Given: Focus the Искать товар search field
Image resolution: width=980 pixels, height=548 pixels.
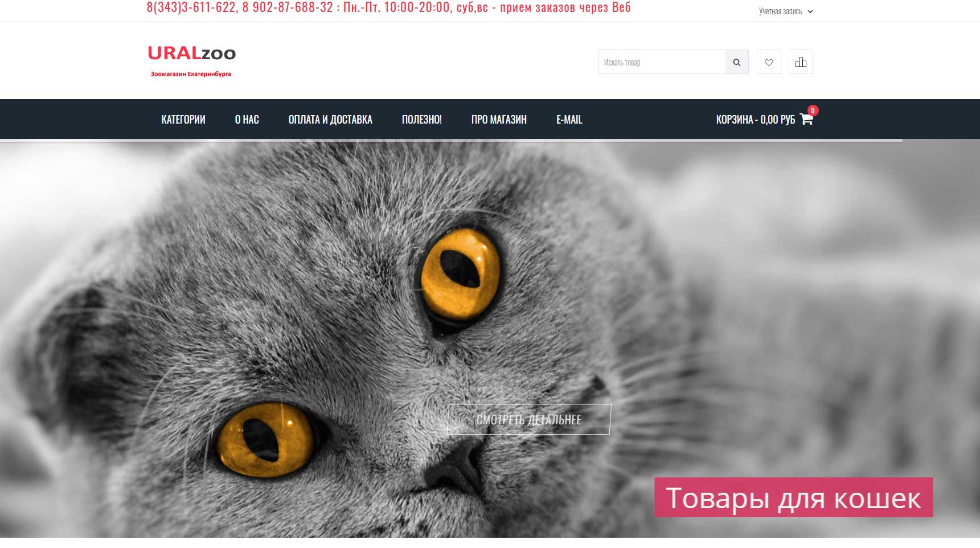Looking at the screenshot, I should point(662,62).
